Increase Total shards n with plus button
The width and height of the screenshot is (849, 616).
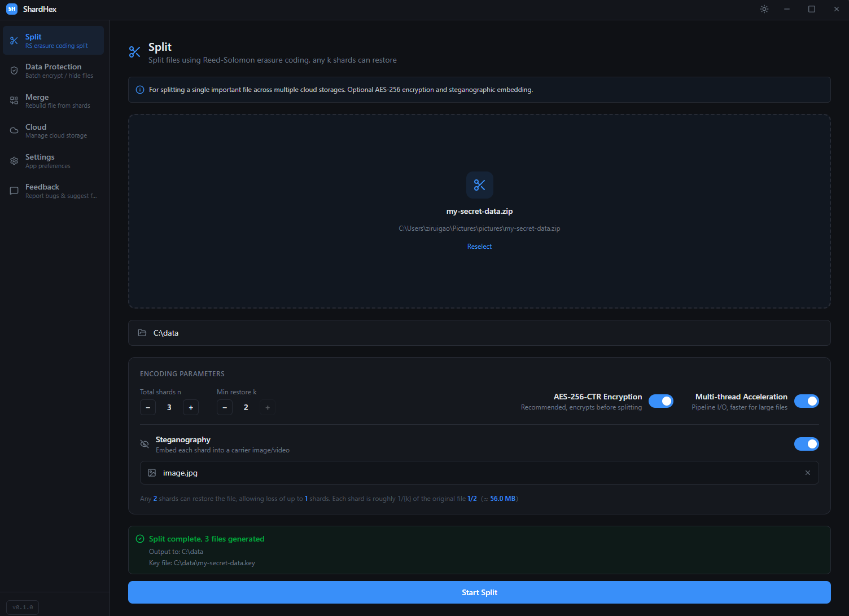click(190, 407)
